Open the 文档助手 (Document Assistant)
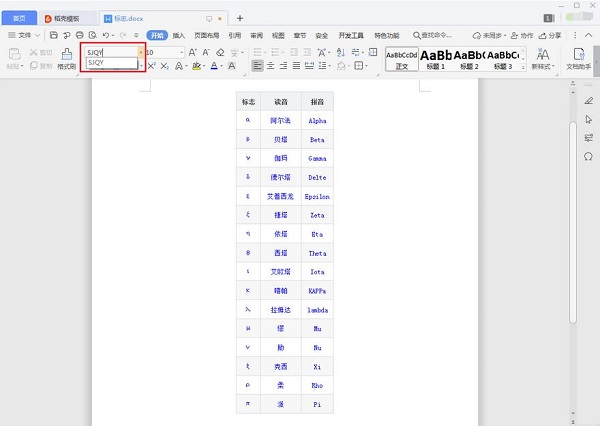Screen dimensions: 600x426 coord(578,59)
